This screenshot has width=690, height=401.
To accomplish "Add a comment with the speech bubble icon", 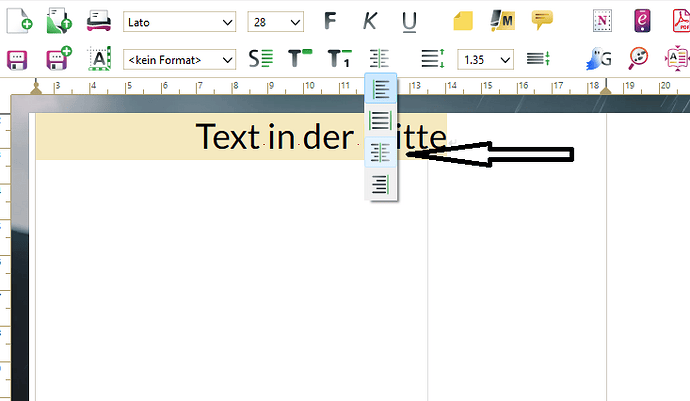I will click(542, 20).
